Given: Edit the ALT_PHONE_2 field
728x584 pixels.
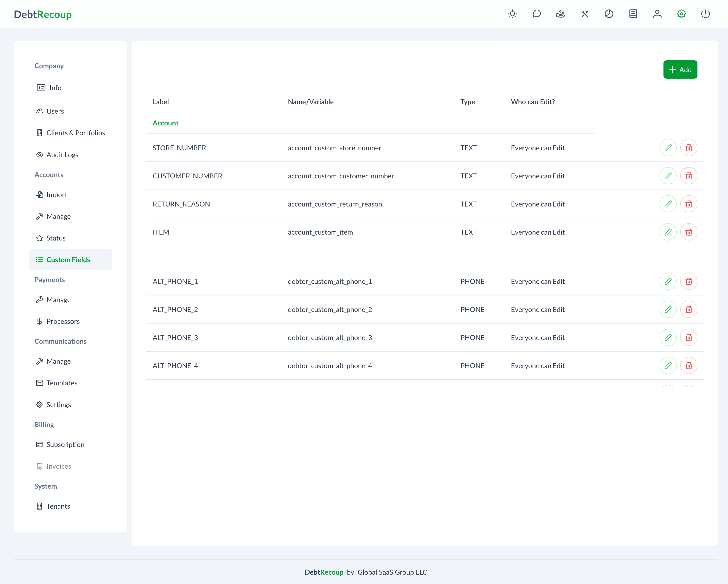Looking at the screenshot, I should [x=668, y=309].
